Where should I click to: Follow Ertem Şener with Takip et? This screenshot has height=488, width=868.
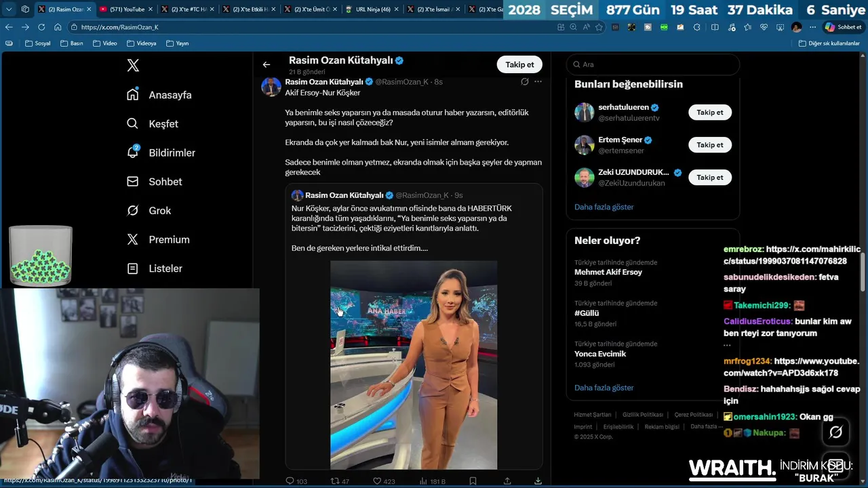pyautogui.click(x=710, y=145)
